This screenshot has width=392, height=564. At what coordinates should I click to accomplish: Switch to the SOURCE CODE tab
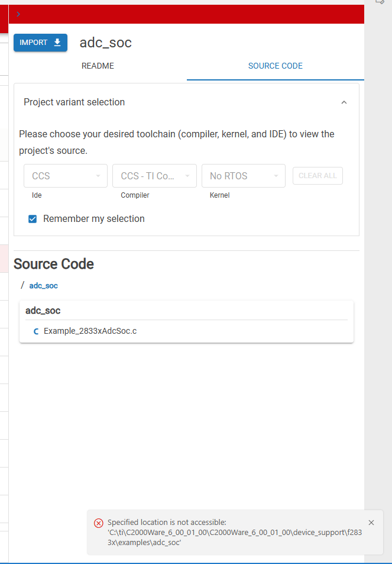coord(275,66)
